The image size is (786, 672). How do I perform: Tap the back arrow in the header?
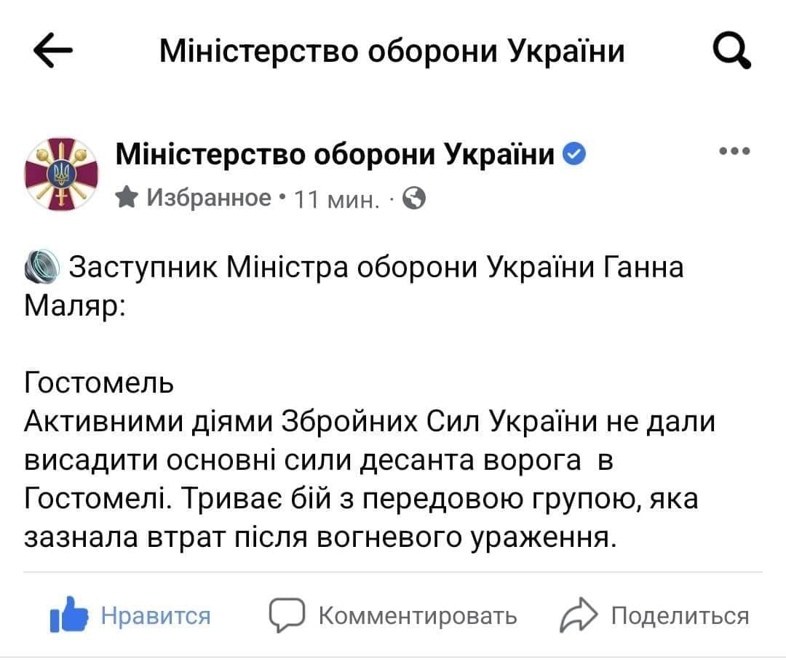[52, 52]
